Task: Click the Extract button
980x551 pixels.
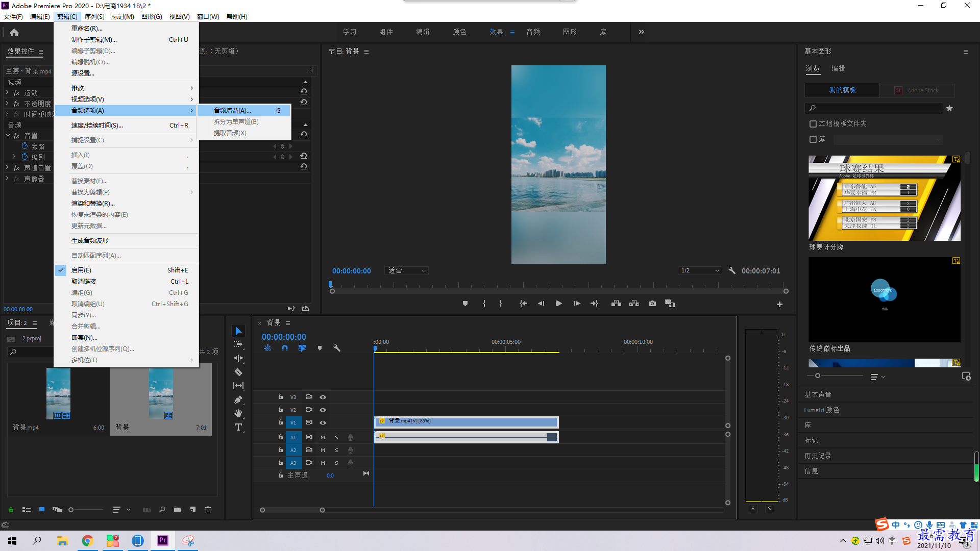Action: tap(634, 304)
